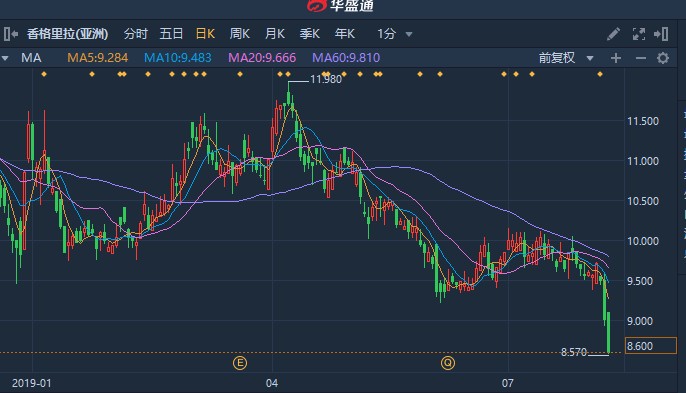The width and height of the screenshot is (686, 393).
Task: Click the low price label 8.570
Action: tap(574, 352)
